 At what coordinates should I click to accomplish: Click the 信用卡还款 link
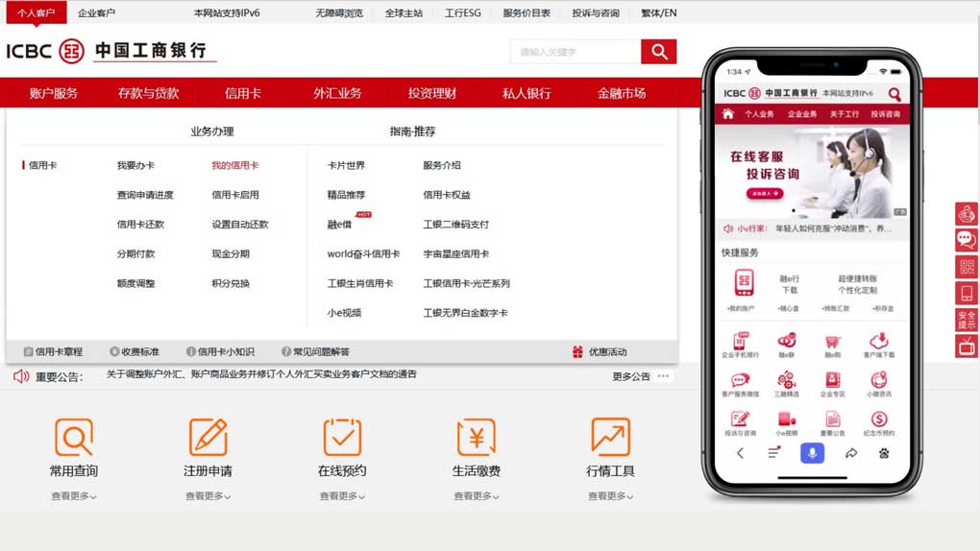coord(140,225)
